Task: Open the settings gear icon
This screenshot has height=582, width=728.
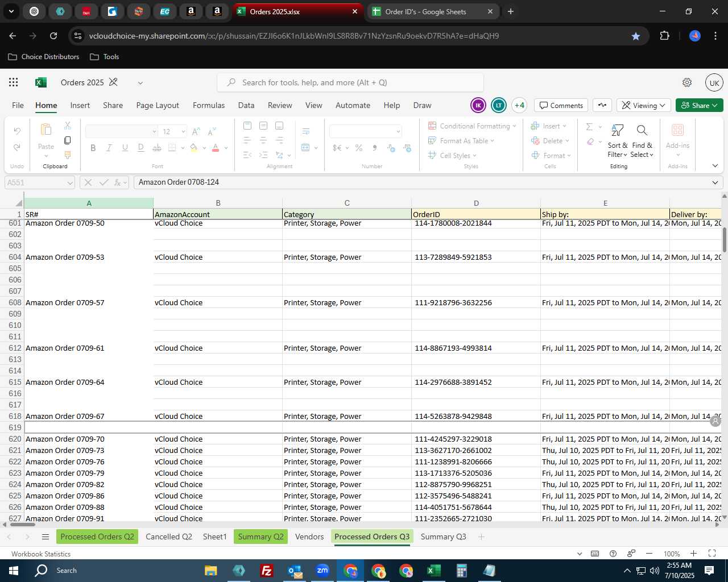Action: pos(687,82)
